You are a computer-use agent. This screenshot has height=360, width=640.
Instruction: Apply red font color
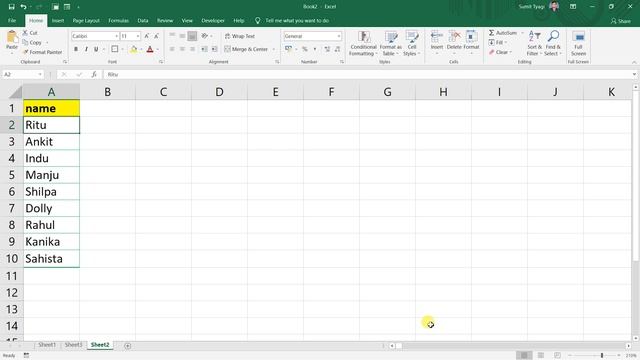(150, 49)
